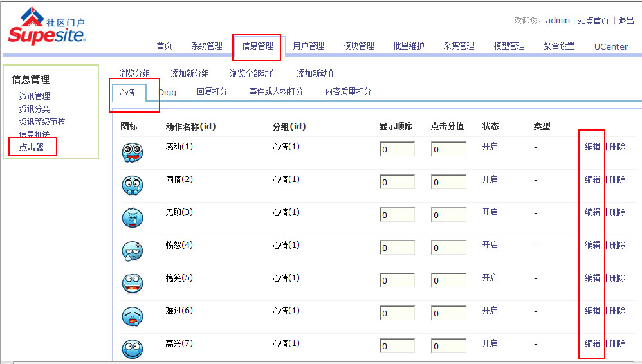642x364 pixels.
Task: Click 编辑 for 高兴 row
Action: 592,343
